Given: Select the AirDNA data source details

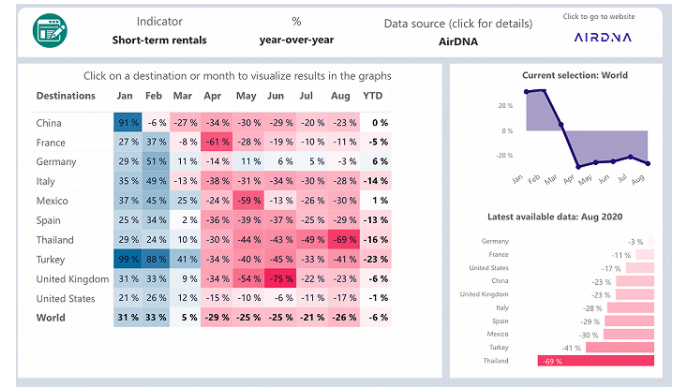Looking at the screenshot, I should click(x=458, y=42).
